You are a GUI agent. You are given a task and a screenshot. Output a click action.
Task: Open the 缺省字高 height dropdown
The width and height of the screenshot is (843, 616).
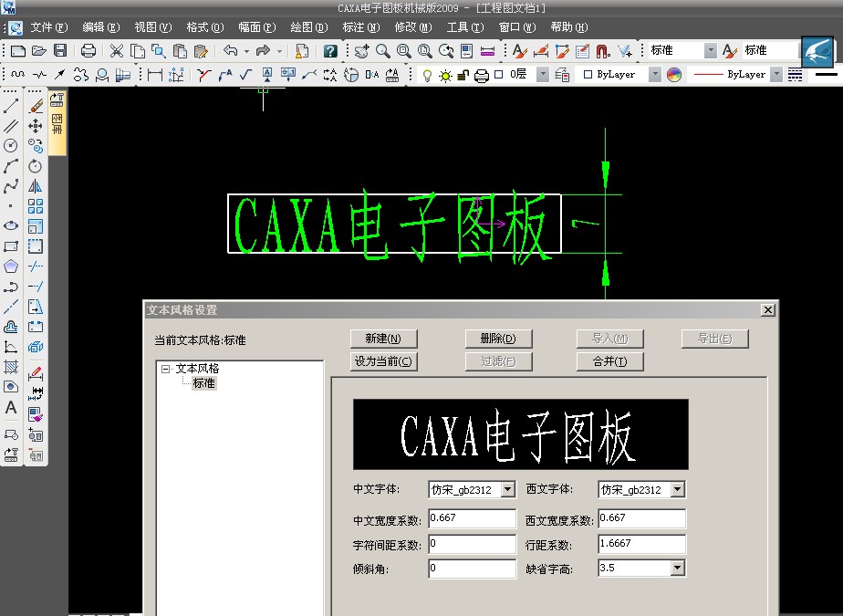677,568
